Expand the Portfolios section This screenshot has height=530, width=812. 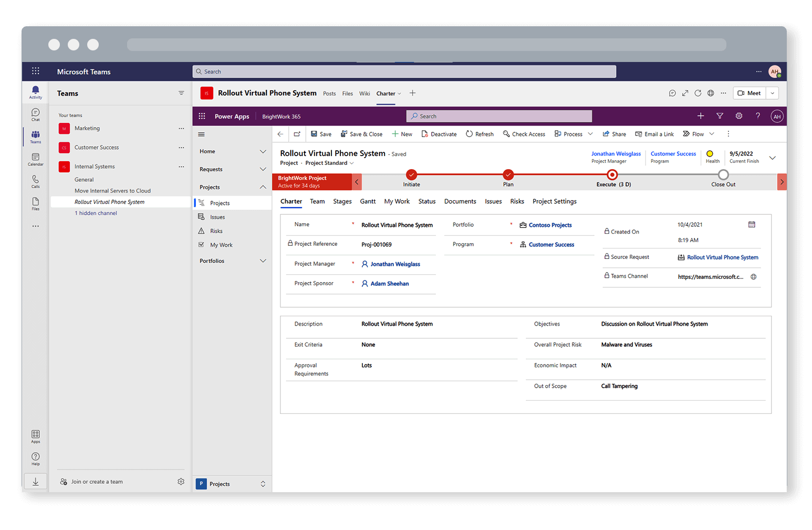[263, 261]
